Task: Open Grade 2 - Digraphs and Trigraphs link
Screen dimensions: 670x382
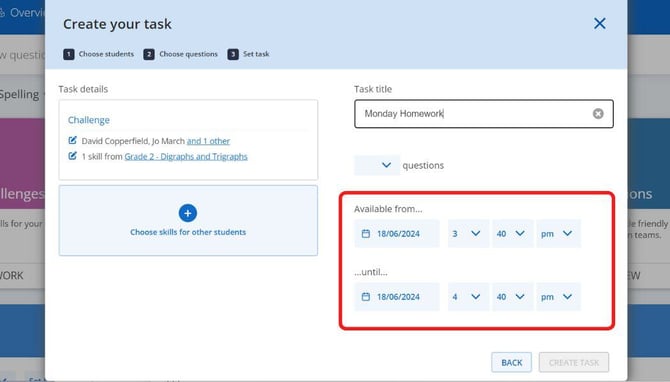Action: [x=186, y=157]
